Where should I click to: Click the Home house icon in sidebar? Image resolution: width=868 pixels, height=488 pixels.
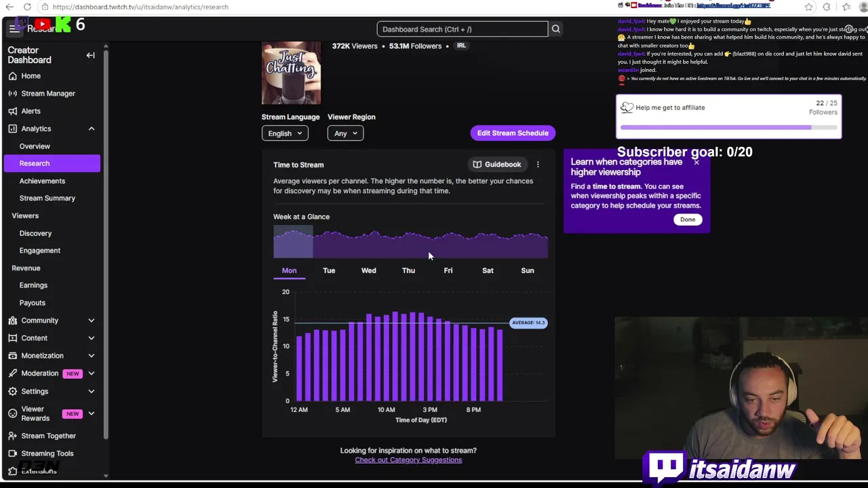tap(13, 76)
